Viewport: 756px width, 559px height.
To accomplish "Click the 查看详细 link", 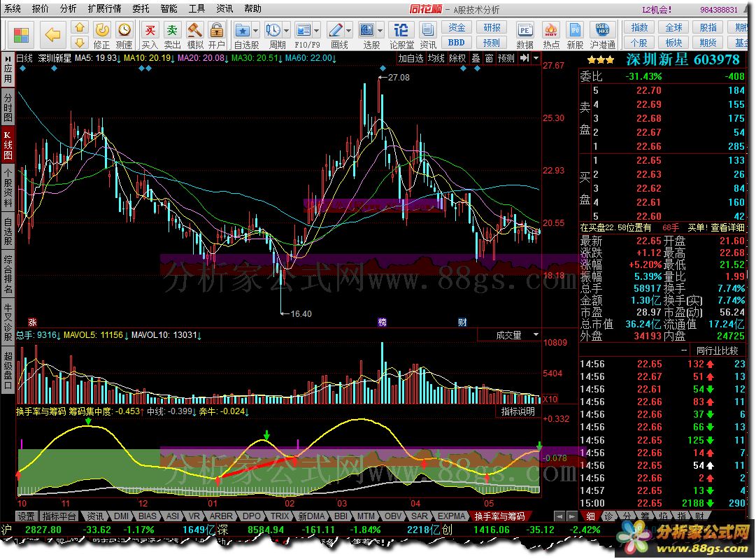I will (727, 227).
